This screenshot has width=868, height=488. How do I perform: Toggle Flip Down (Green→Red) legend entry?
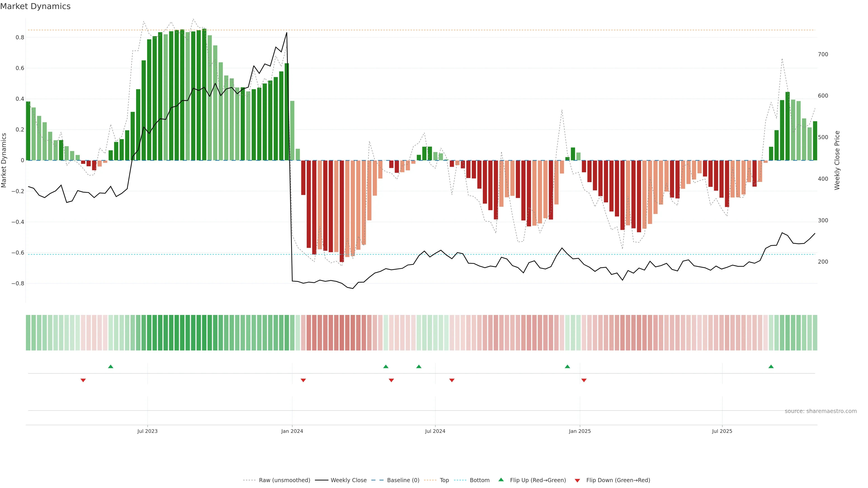click(618, 480)
